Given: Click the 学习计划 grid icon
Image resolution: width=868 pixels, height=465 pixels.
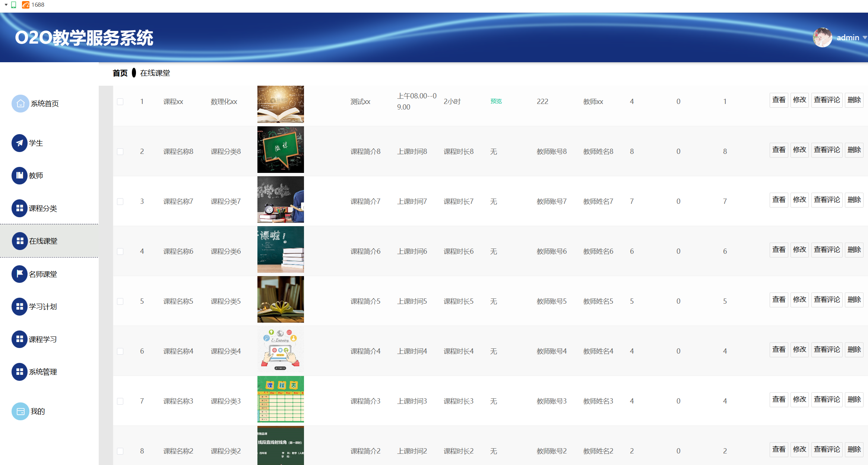Looking at the screenshot, I should click(20, 307).
